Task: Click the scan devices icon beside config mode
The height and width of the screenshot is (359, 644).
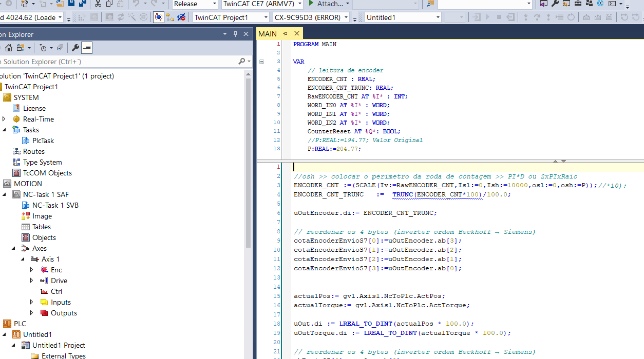Action: [x=132, y=17]
